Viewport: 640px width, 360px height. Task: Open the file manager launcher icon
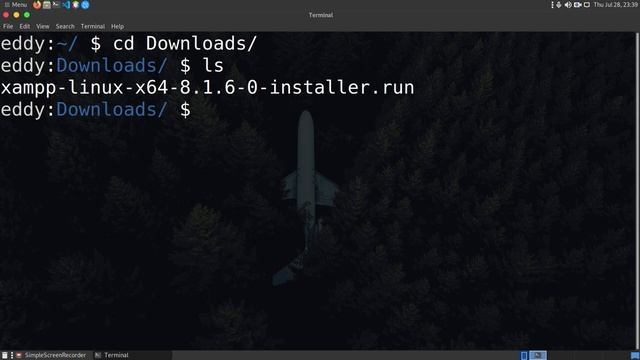(47, 5)
